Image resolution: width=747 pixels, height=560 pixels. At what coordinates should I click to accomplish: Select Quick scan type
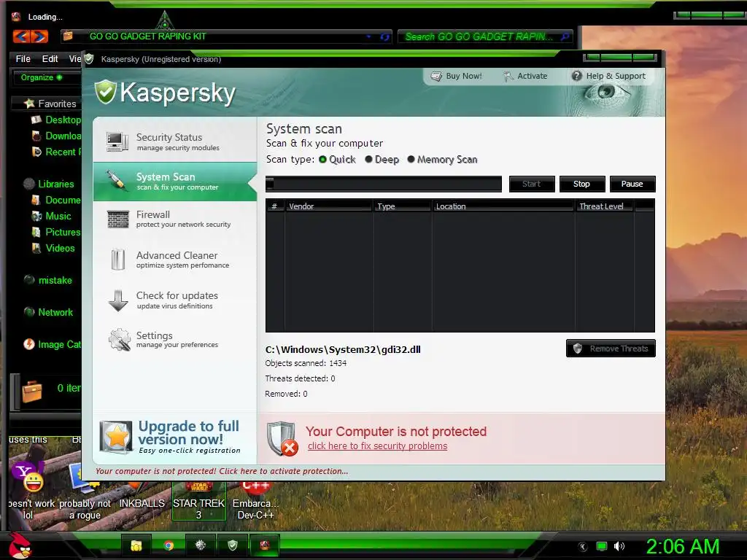tap(337, 160)
